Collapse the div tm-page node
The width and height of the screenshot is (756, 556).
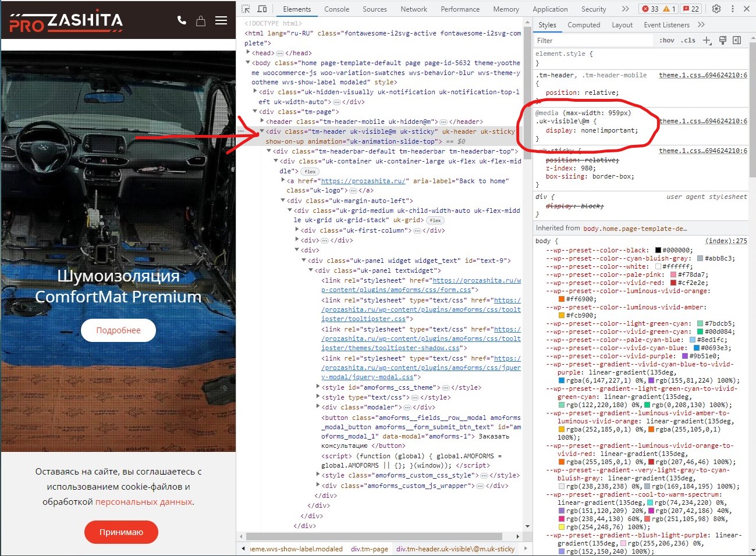tap(255, 112)
